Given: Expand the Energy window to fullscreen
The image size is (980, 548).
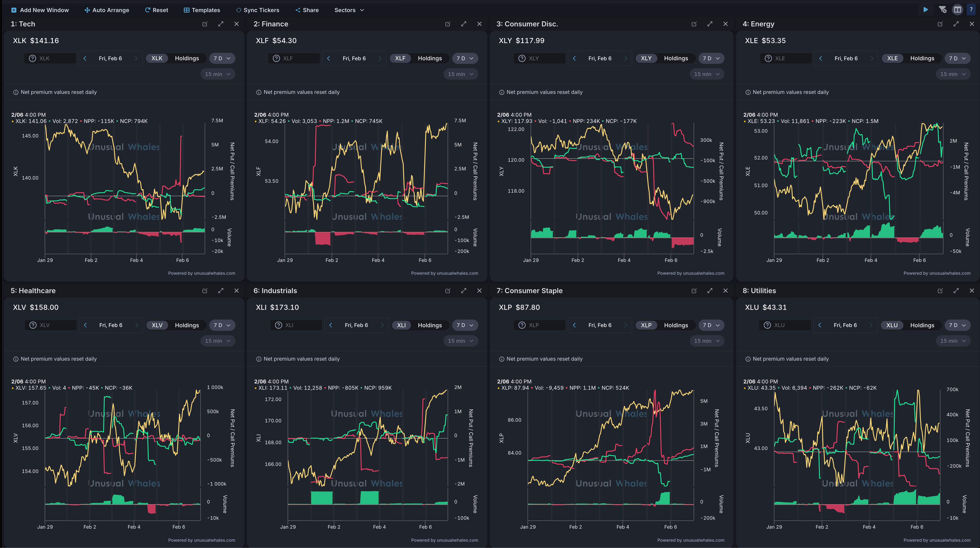Looking at the screenshot, I should [x=956, y=24].
